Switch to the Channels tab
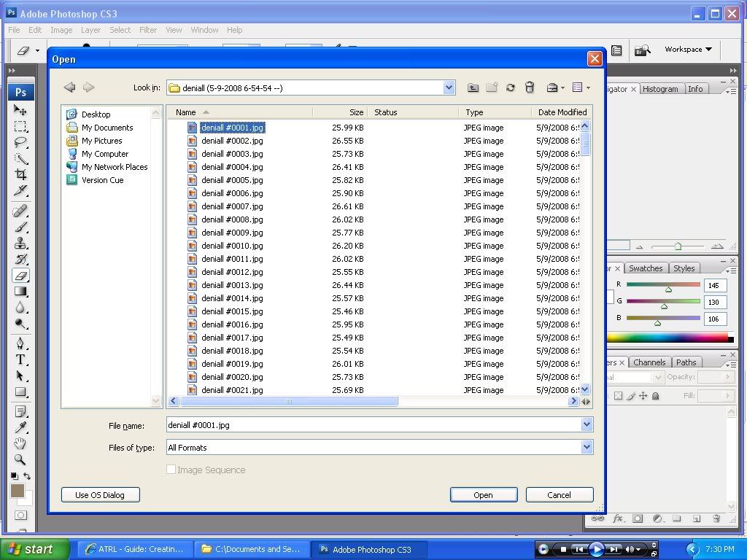 (649, 362)
